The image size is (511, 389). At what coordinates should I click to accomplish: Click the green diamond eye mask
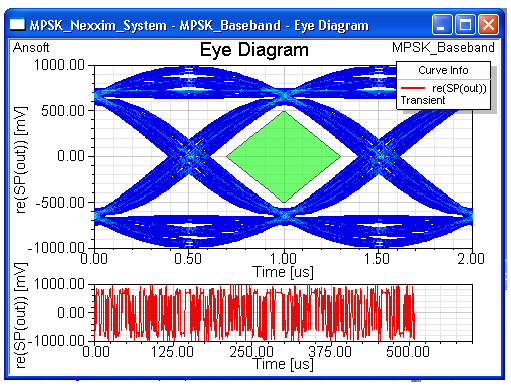click(284, 157)
